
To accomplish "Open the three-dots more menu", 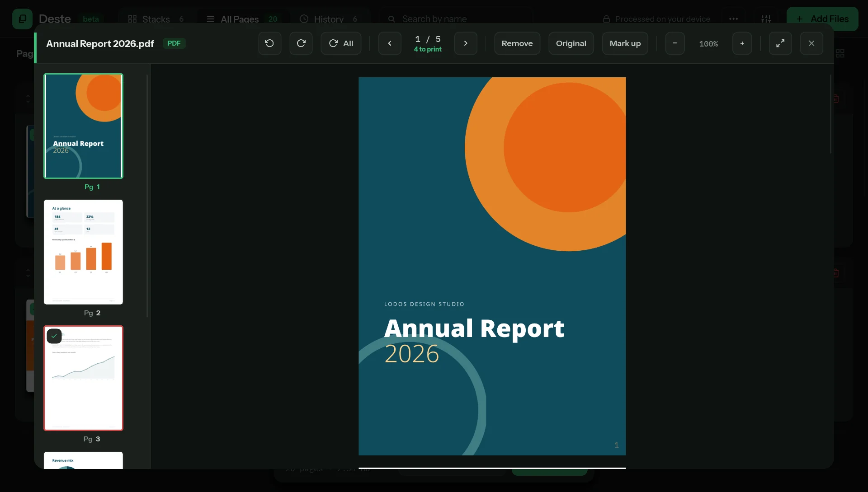I will pos(733,19).
